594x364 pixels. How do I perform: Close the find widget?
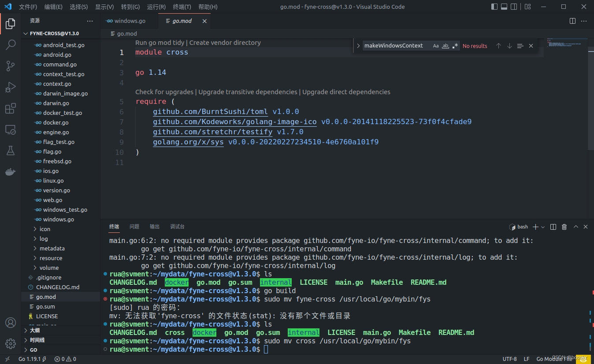click(x=531, y=46)
